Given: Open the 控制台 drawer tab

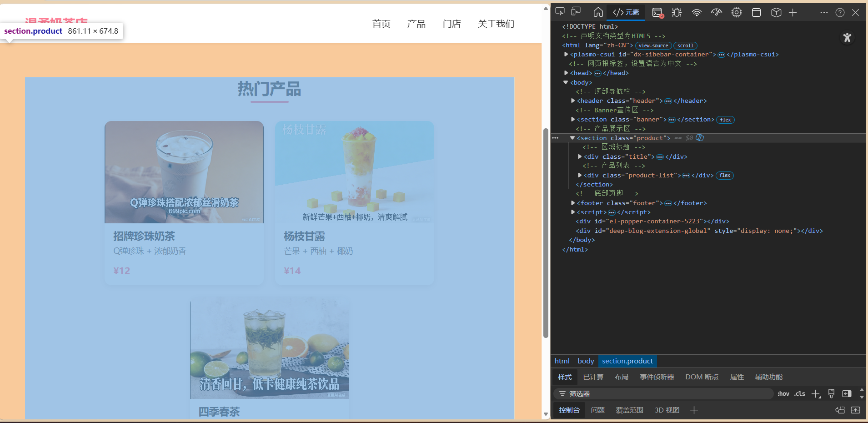Looking at the screenshot, I should 569,410.
